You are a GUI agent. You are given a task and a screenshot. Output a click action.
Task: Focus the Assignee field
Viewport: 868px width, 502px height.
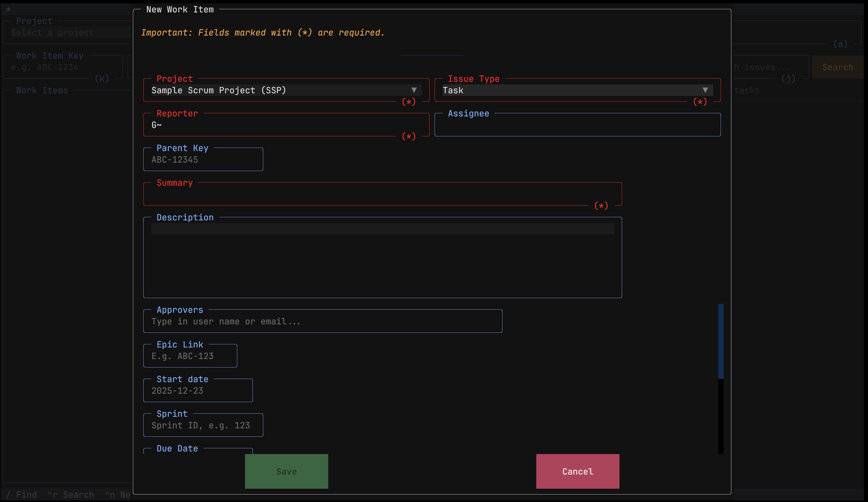(577, 125)
